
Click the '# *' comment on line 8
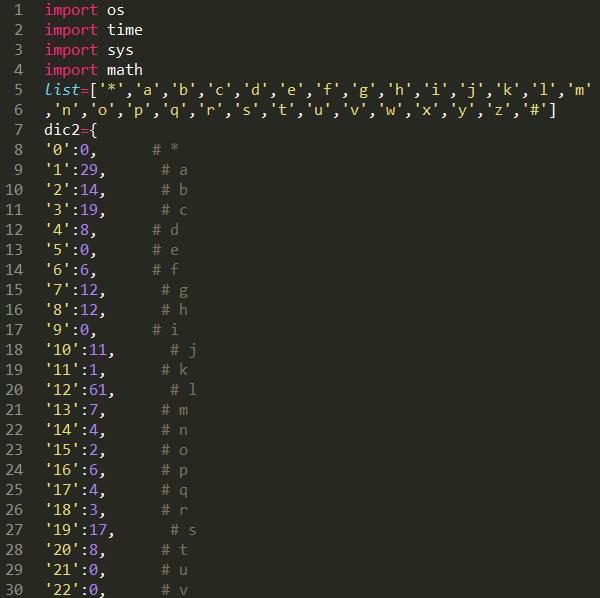165,149
